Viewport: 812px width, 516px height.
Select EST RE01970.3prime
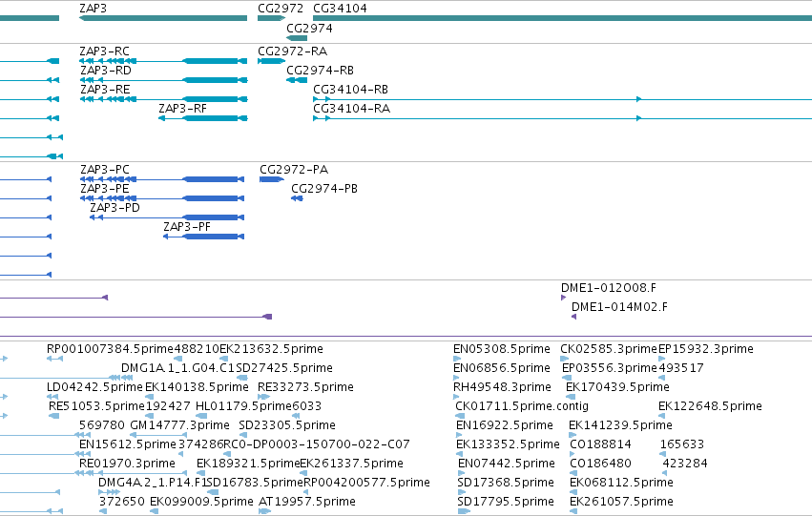click(x=128, y=464)
